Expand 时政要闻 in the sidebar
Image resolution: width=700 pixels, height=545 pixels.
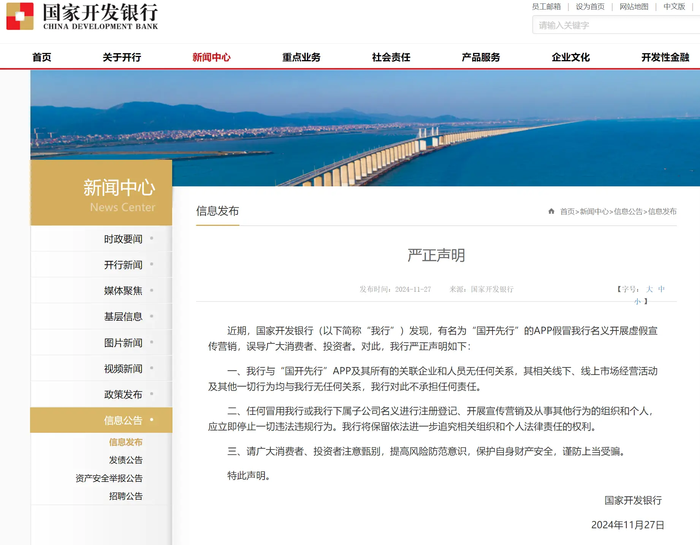[123, 239]
